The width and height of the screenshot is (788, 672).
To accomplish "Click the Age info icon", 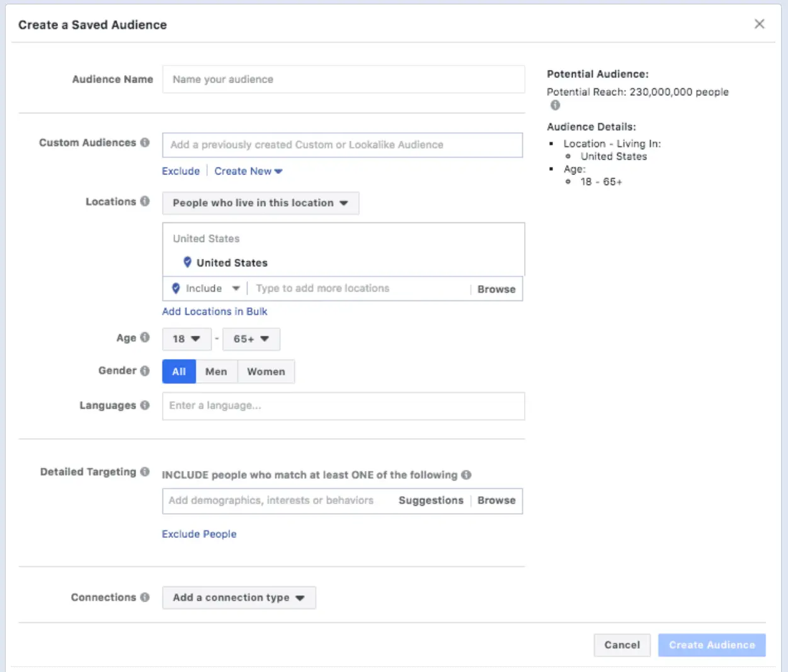I will coord(145,338).
